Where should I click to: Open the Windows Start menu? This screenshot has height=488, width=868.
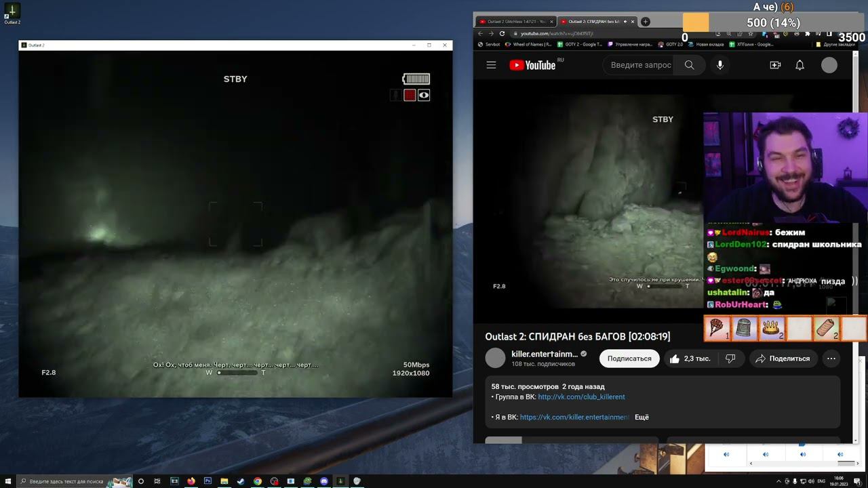(x=8, y=481)
